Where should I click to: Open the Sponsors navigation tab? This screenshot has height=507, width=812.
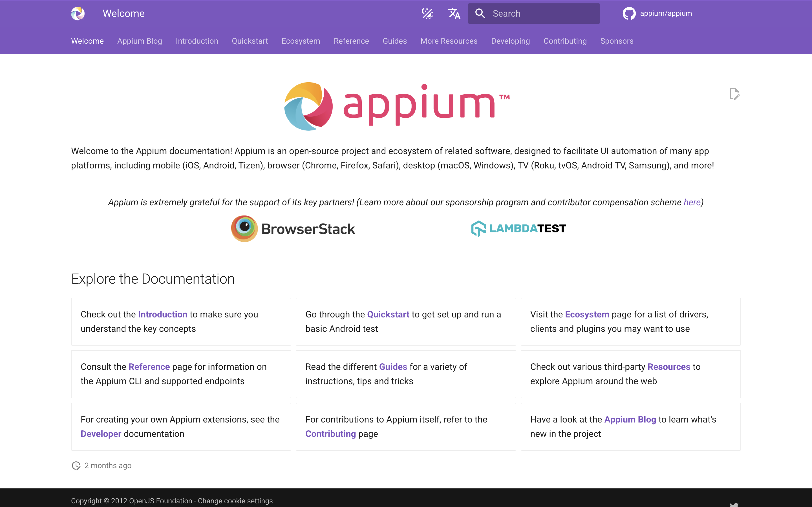tap(617, 41)
